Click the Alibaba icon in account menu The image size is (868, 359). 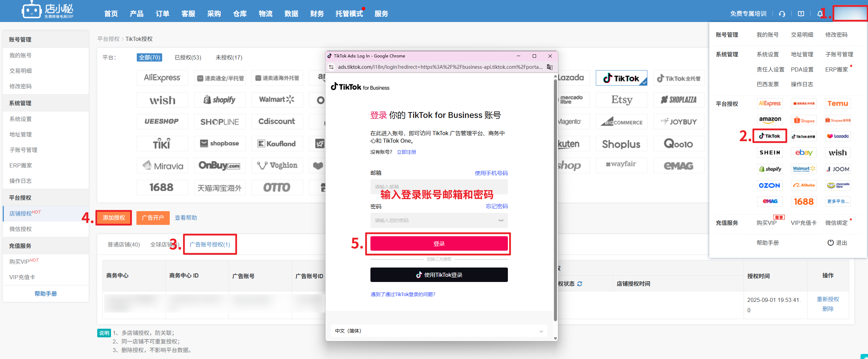coord(804,185)
